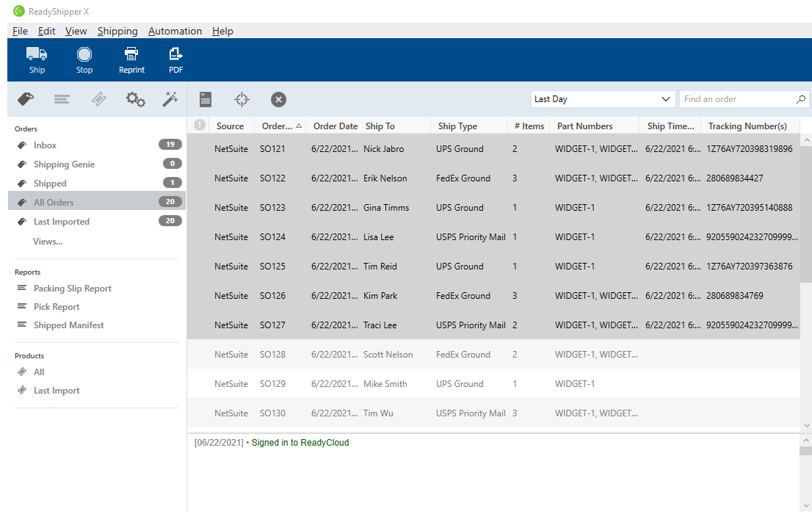Click the order table scroll up arrow
This screenshot has height=514, width=812.
point(806,140)
